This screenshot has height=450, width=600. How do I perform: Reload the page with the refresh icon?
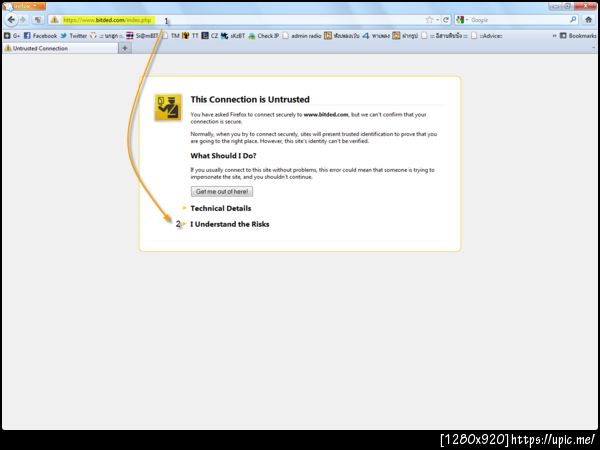point(446,20)
